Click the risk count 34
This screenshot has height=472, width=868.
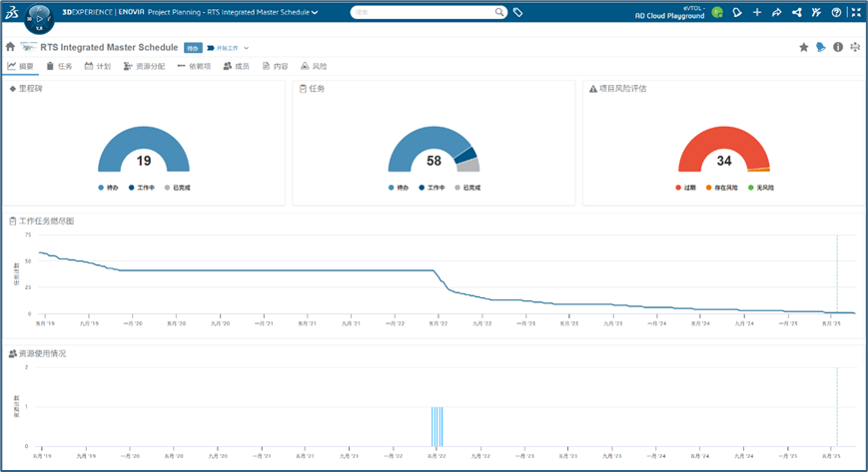724,161
